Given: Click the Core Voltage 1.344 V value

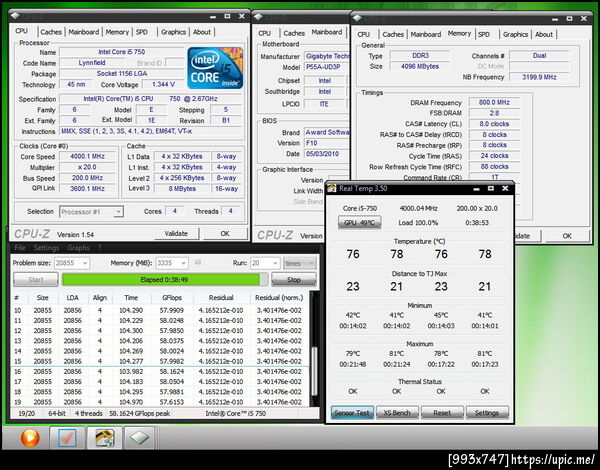Looking at the screenshot, I should pyautogui.click(x=163, y=84).
